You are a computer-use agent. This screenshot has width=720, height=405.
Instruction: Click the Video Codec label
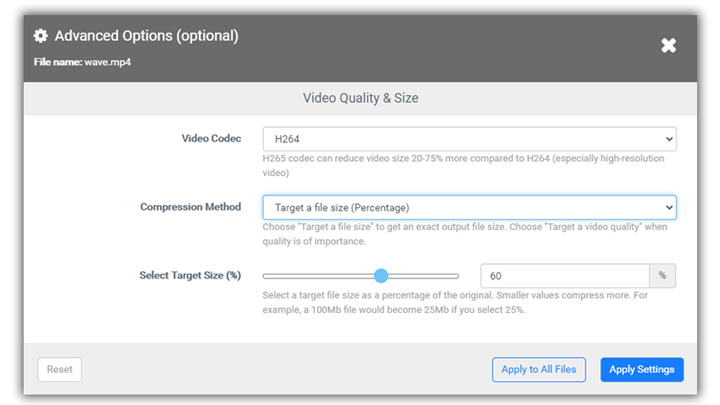point(211,138)
